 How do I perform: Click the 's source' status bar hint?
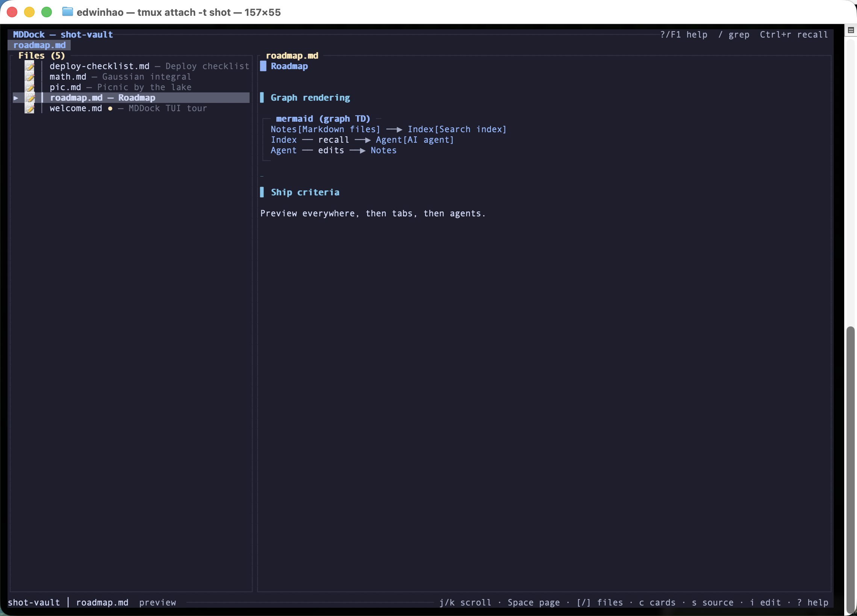[712, 602]
